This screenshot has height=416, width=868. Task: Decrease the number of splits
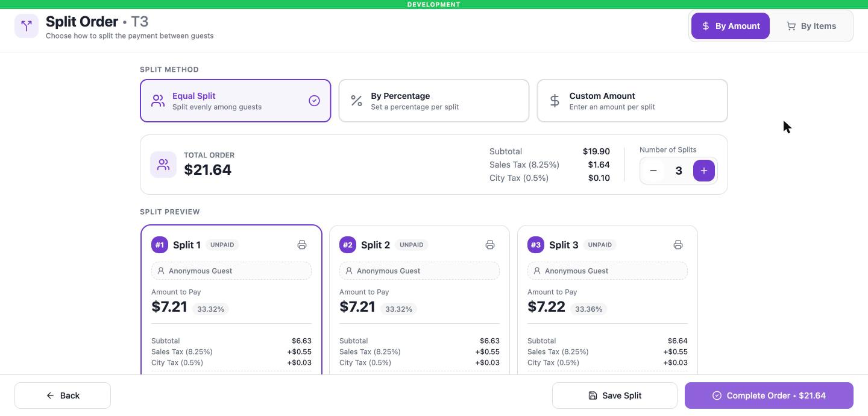tap(653, 171)
